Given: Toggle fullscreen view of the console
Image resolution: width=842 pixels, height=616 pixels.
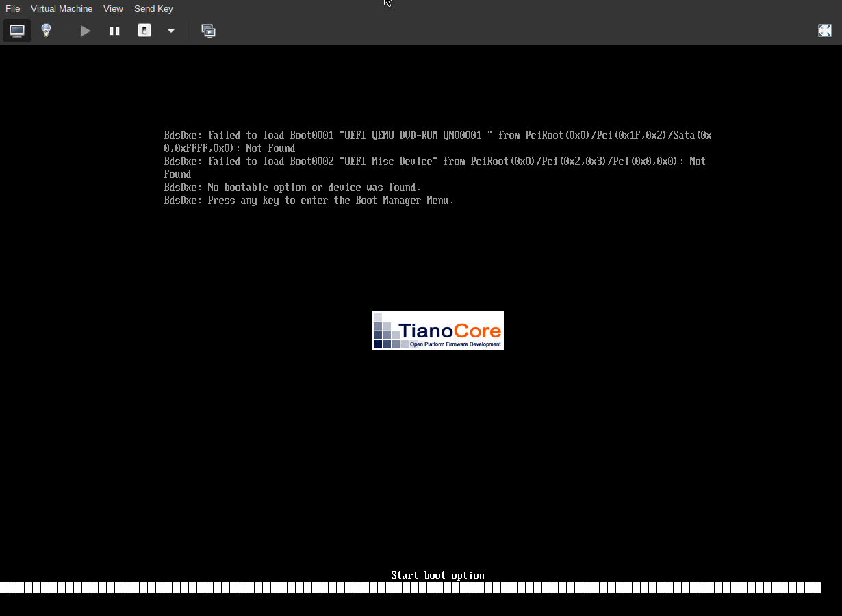Looking at the screenshot, I should point(824,31).
